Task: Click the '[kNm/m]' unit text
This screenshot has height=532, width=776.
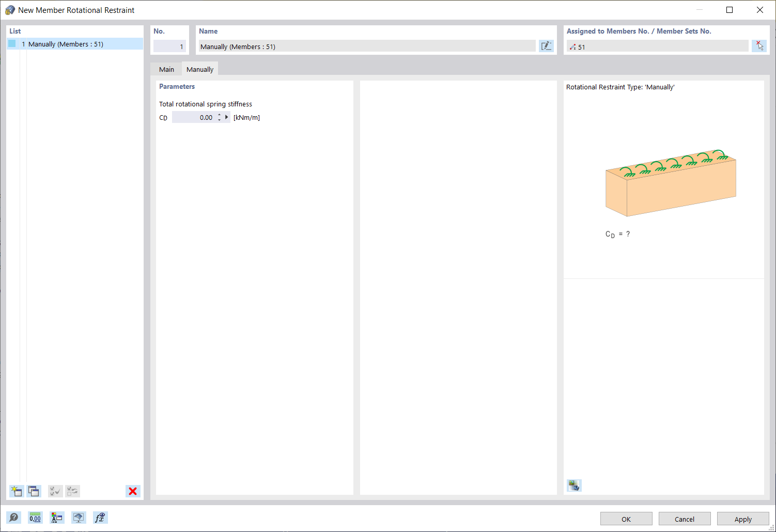Action: tap(246, 117)
